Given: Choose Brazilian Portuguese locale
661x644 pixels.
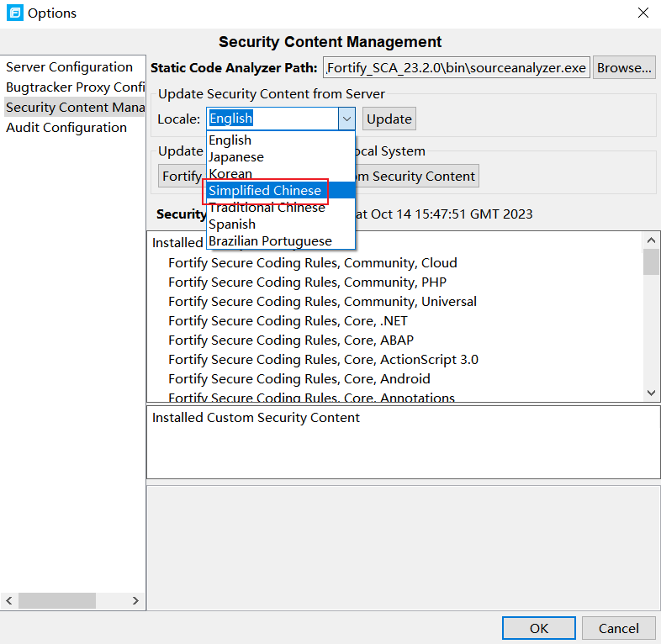Looking at the screenshot, I should 281,240.
